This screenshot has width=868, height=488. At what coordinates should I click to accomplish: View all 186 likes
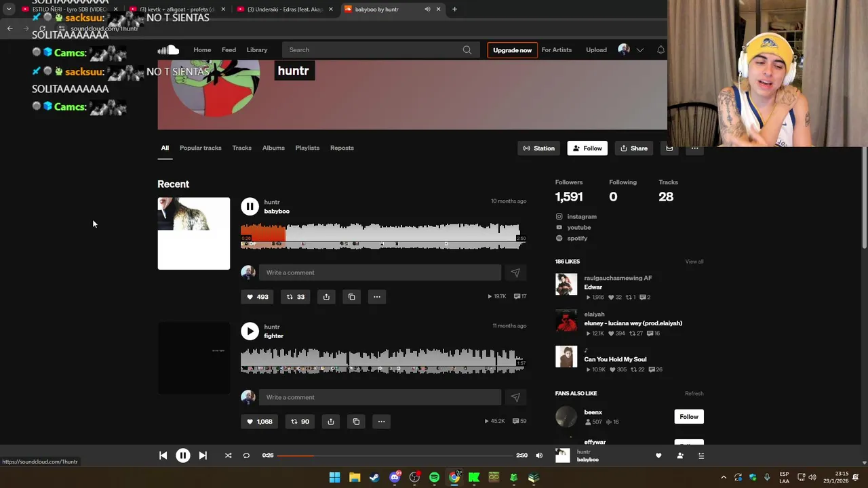[x=694, y=262]
